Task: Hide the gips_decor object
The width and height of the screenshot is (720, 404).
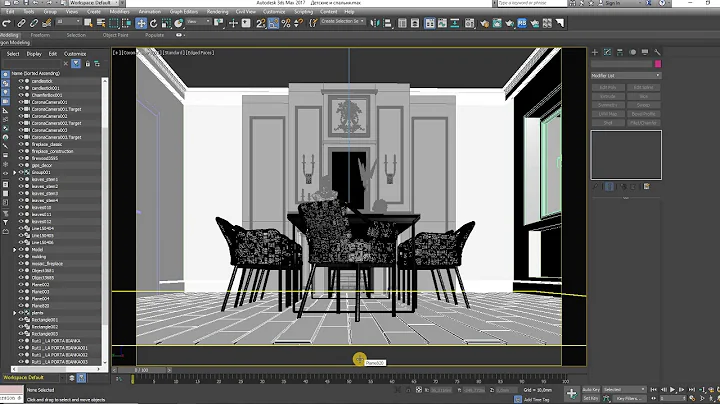Action: click(x=21, y=165)
